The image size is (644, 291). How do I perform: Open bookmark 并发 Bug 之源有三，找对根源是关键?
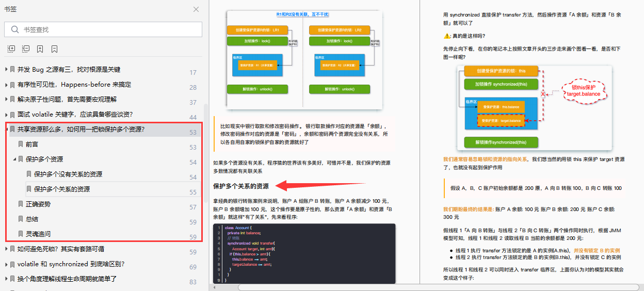69,69
